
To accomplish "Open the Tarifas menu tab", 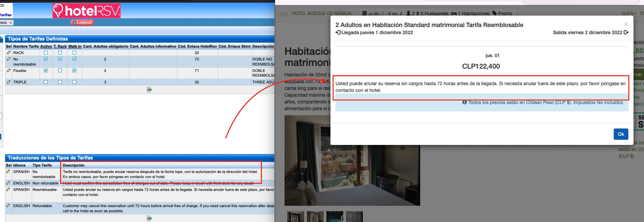I will [x=6, y=15].
